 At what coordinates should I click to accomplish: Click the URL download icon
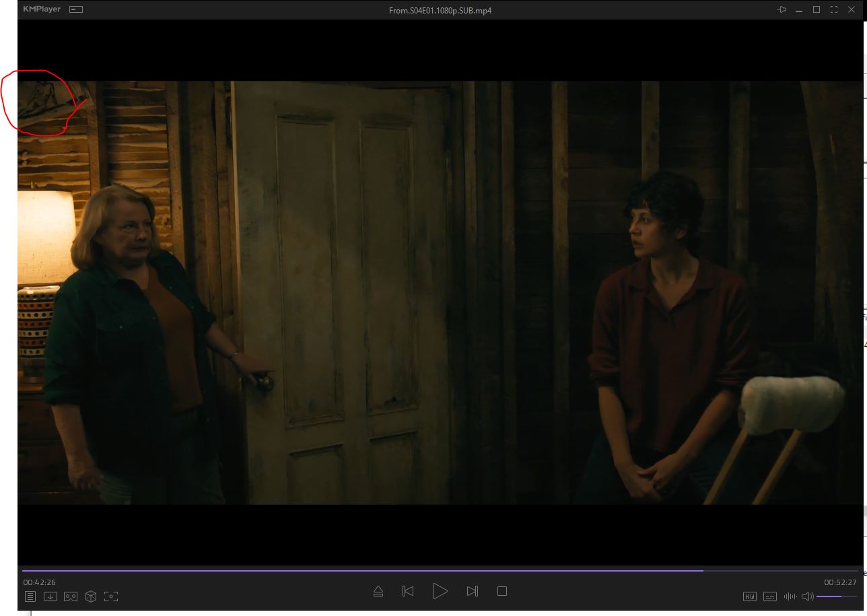pos(50,596)
